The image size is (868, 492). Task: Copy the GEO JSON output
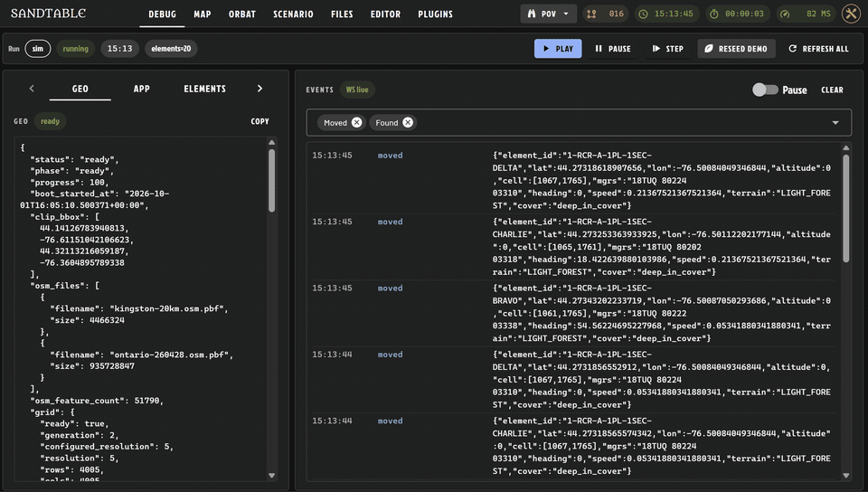tap(259, 121)
